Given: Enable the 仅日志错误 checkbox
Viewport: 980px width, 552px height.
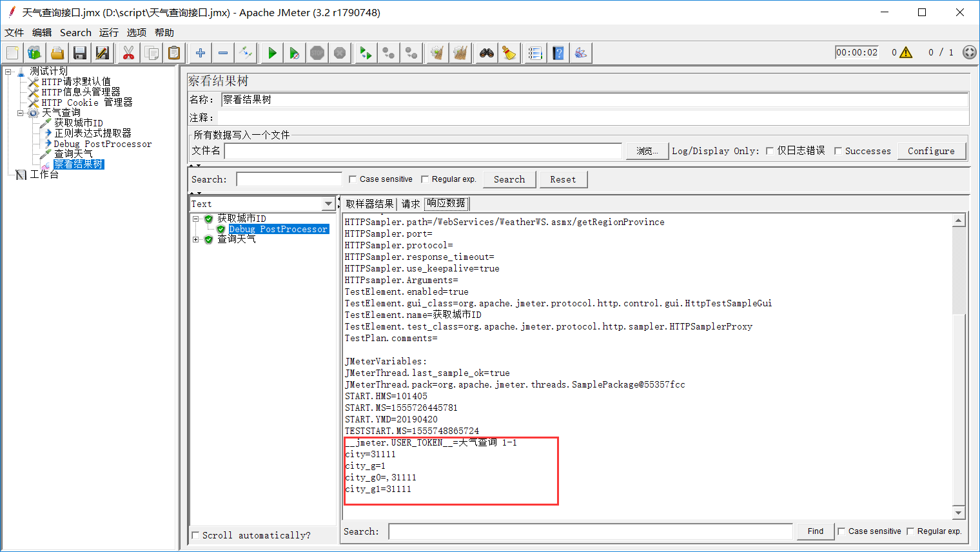Looking at the screenshot, I should pyautogui.click(x=770, y=151).
